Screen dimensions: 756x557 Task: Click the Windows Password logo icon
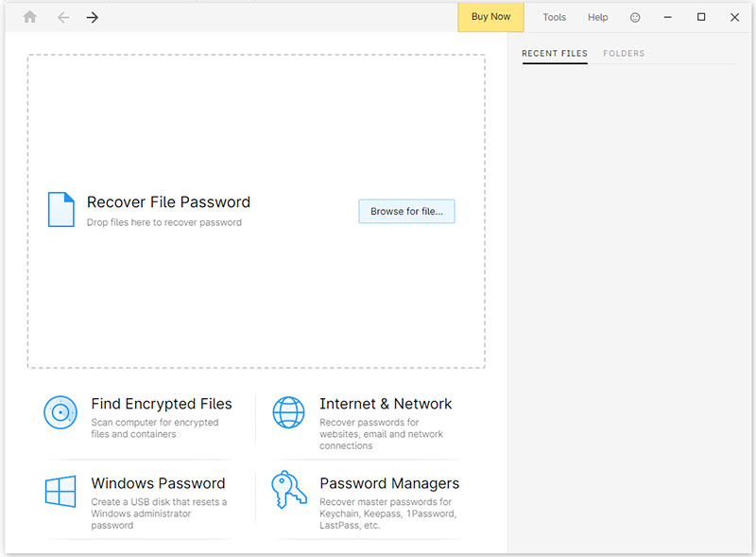60,492
